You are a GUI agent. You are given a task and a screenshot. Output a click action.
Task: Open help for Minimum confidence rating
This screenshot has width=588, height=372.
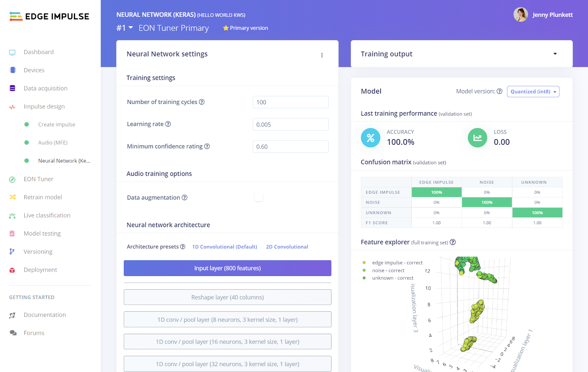click(207, 146)
